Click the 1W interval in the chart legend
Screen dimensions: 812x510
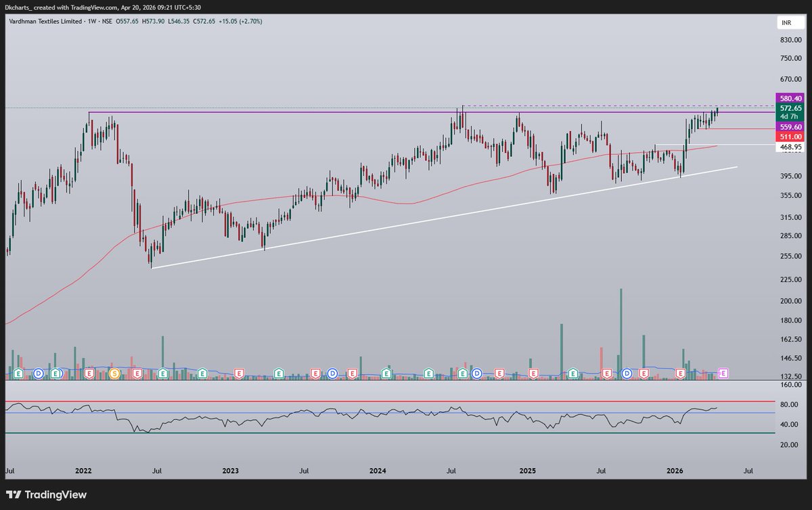click(92, 21)
